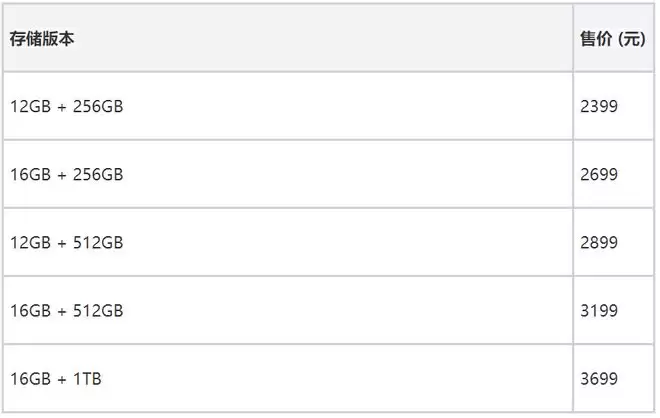Screen dimensions: 660x418
Task: Click "256GB" in the 12GB + 256GB row
Action: click(97, 106)
